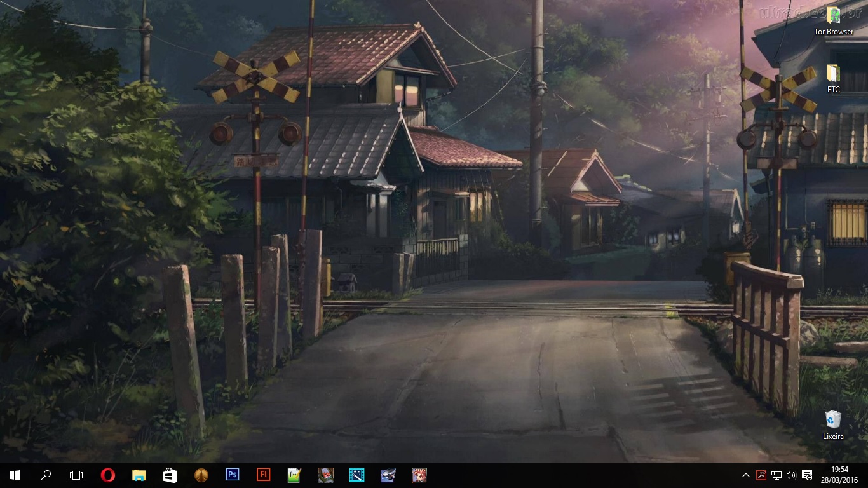Click the Adobe updater tray icon

[x=761, y=475]
